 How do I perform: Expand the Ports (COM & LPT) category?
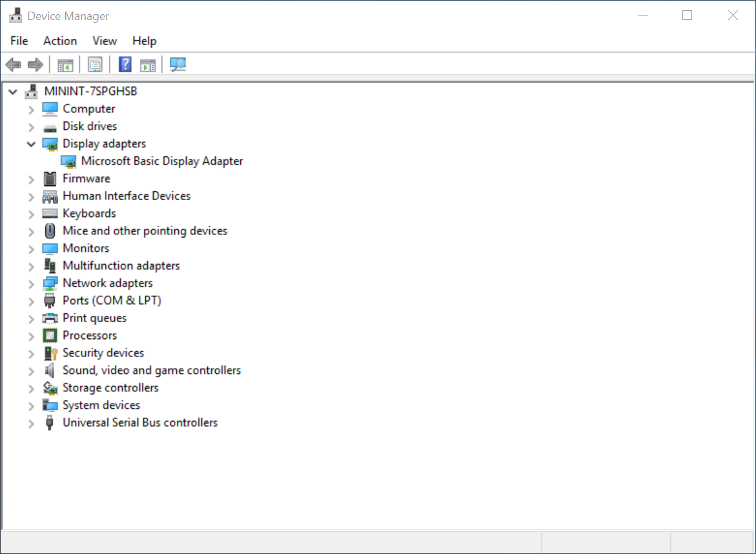click(x=32, y=302)
